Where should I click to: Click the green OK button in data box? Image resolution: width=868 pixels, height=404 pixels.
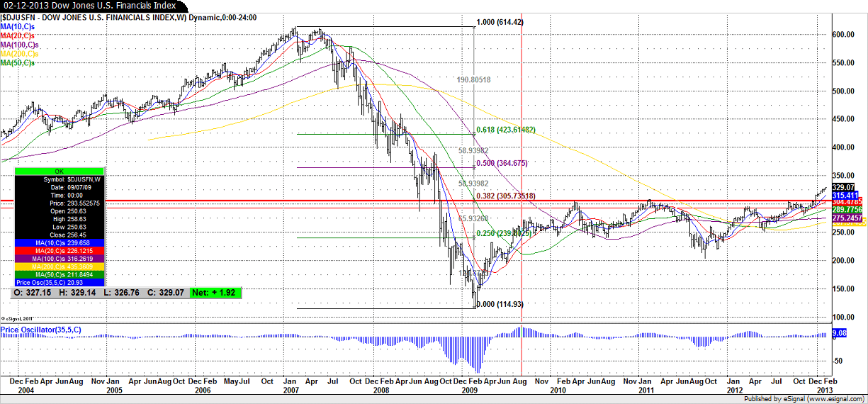tap(60, 172)
